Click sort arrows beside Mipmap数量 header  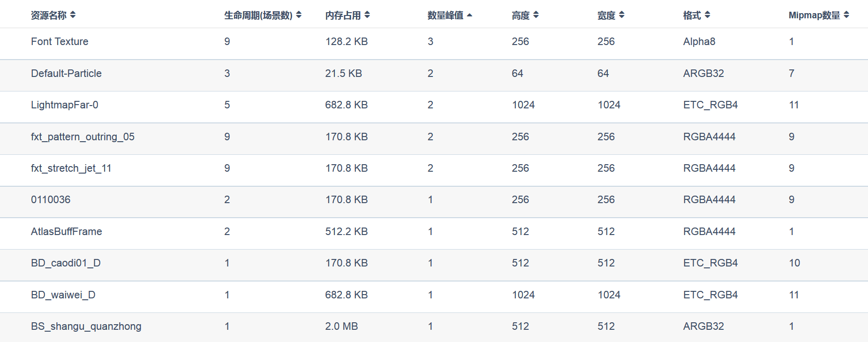coord(846,15)
